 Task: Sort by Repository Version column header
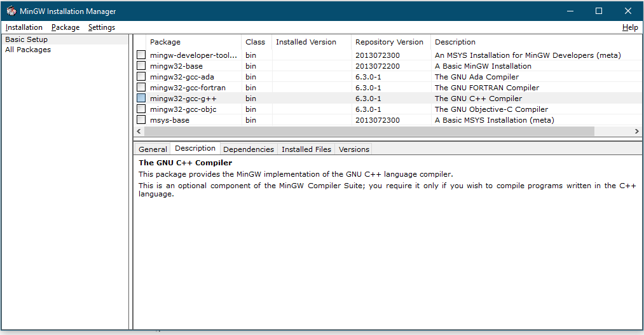click(391, 42)
